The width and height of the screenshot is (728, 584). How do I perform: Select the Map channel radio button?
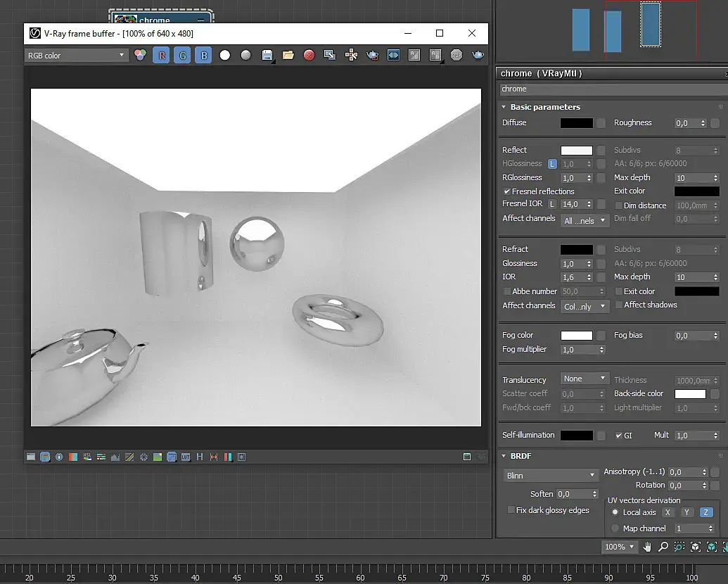point(615,528)
